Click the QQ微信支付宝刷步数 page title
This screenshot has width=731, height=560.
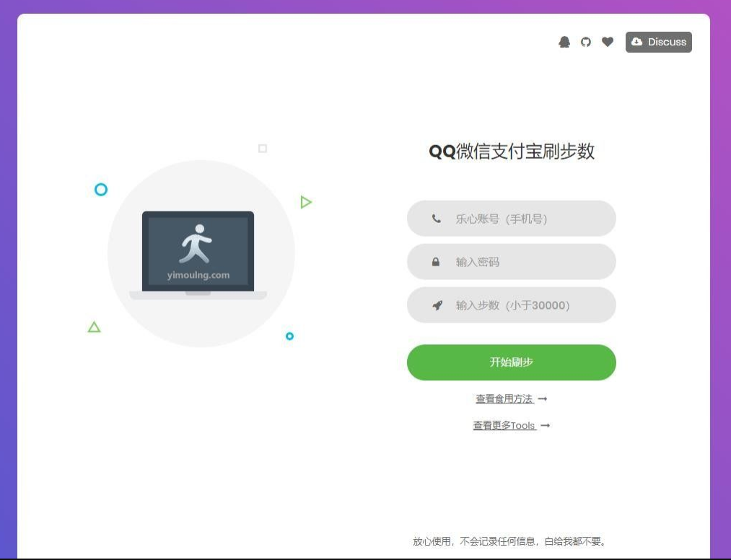[x=511, y=152]
